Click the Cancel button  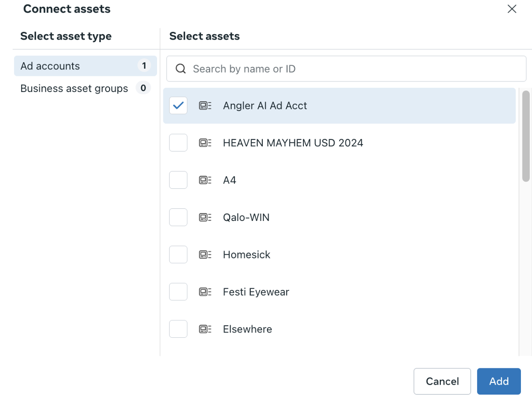point(442,381)
